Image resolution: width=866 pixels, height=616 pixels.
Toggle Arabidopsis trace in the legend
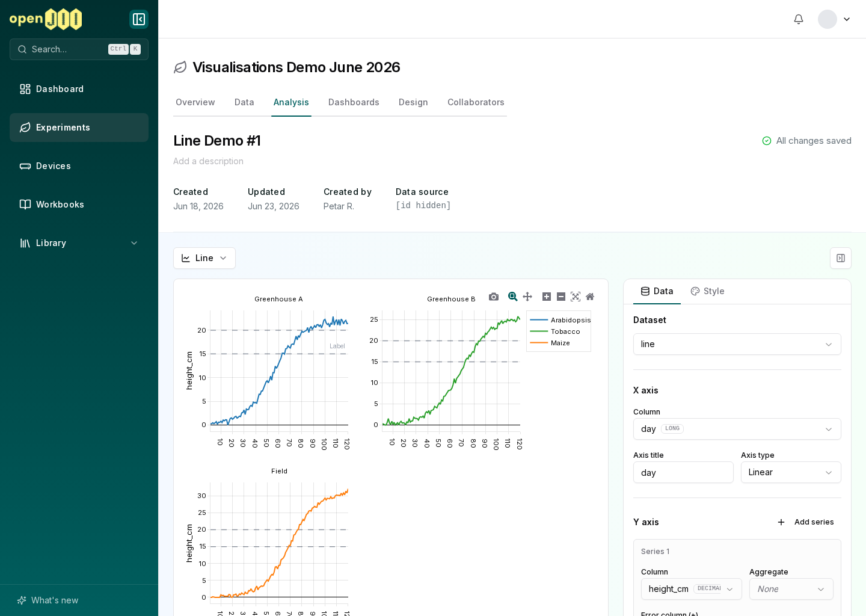tap(560, 320)
